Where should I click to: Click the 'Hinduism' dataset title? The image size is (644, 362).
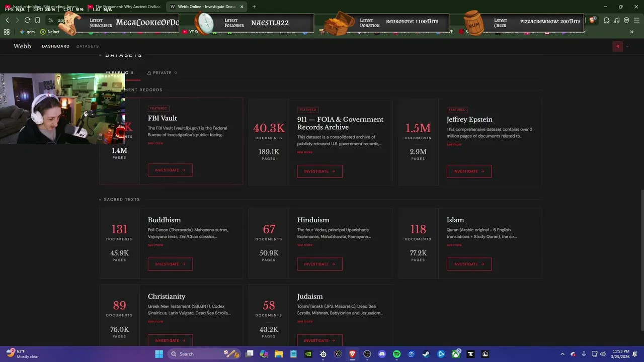pos(313,220)
